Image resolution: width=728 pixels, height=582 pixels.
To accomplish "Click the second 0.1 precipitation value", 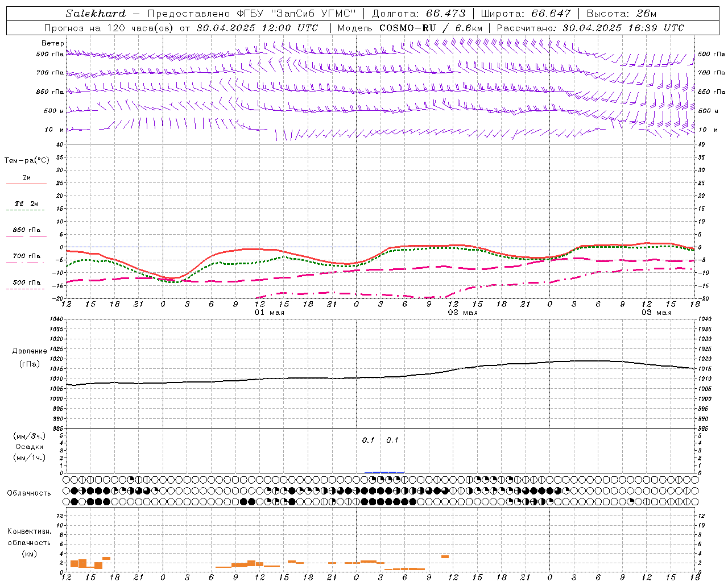I will pos(392,440).
